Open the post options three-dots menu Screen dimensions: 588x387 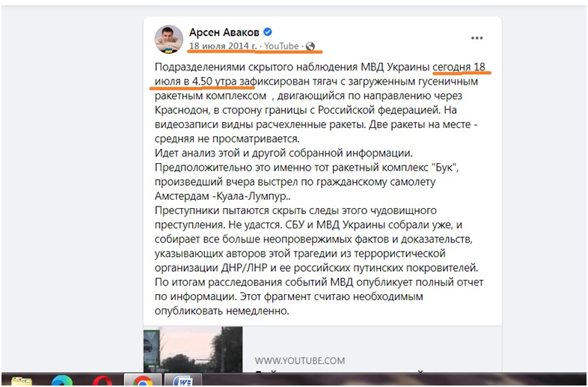(477, 38)
